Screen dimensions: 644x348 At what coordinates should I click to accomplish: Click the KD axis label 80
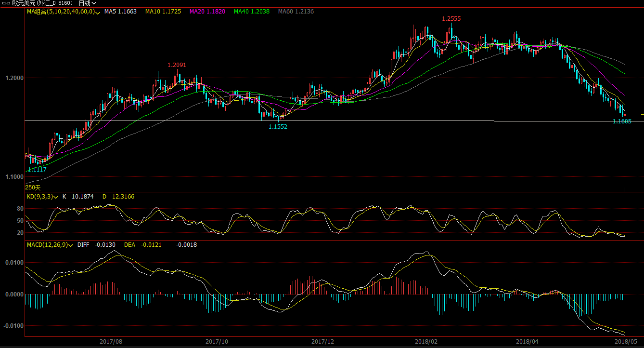[x=20, y=209]
